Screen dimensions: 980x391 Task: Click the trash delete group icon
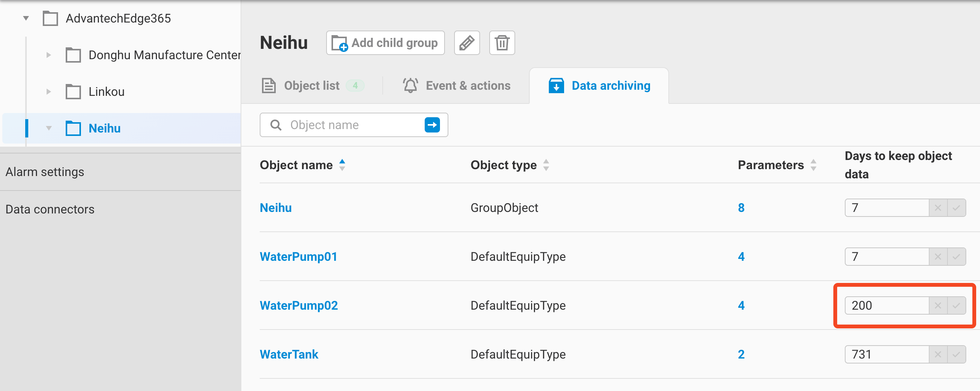point(502,43)
